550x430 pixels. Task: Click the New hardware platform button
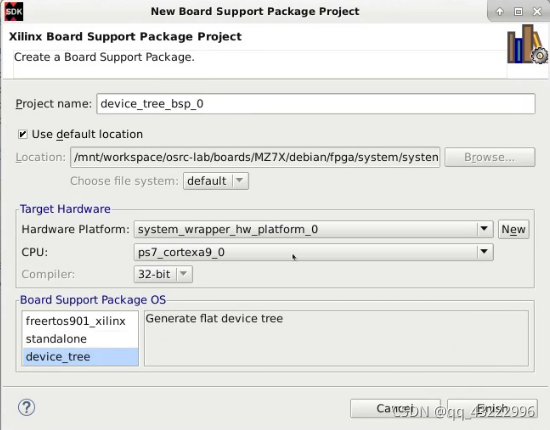[x=514, y=229]
